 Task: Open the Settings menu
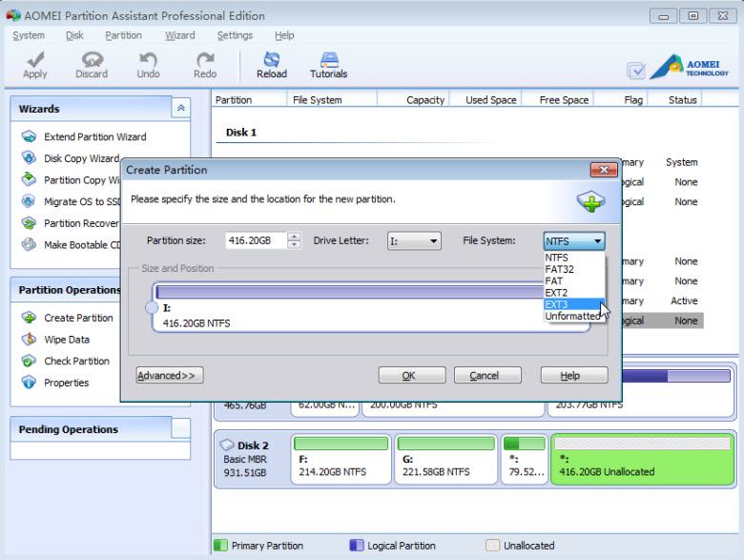coord(235,35)
